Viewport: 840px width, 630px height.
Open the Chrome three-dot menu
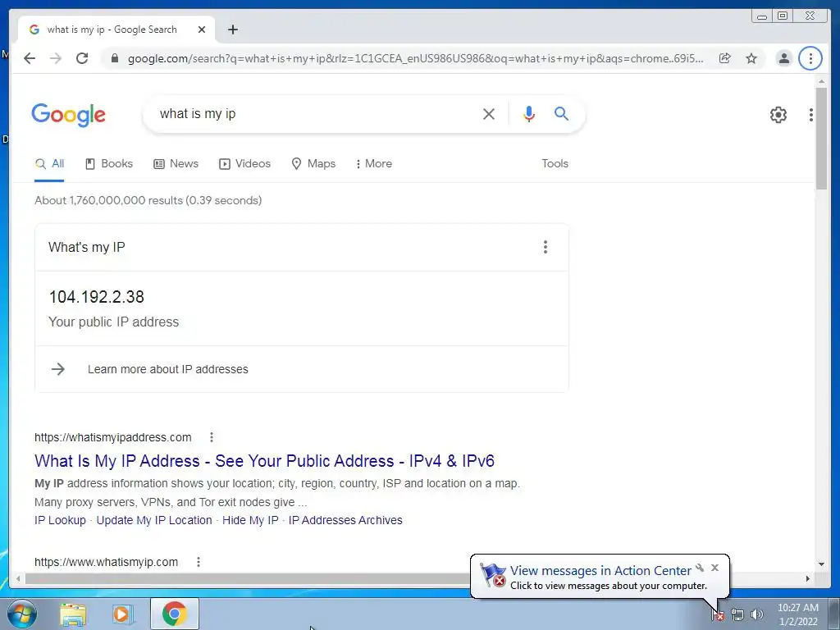[810, 58]
